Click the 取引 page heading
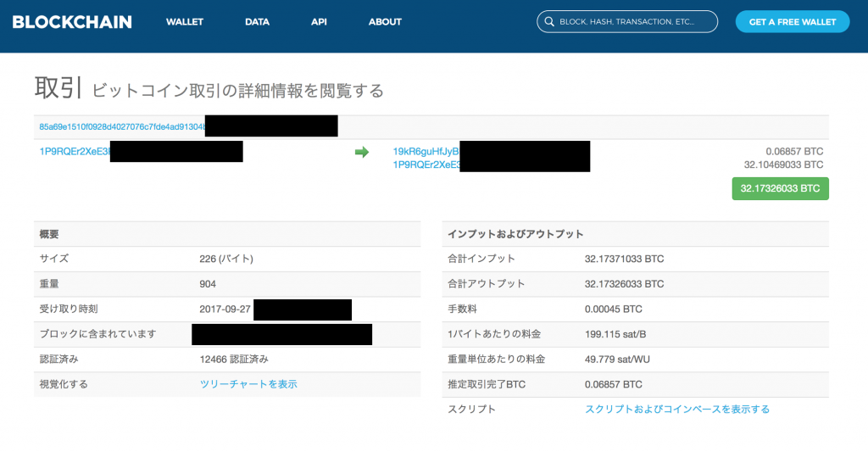This screenshot has height=452, width=868. click(x=58, y=87)
